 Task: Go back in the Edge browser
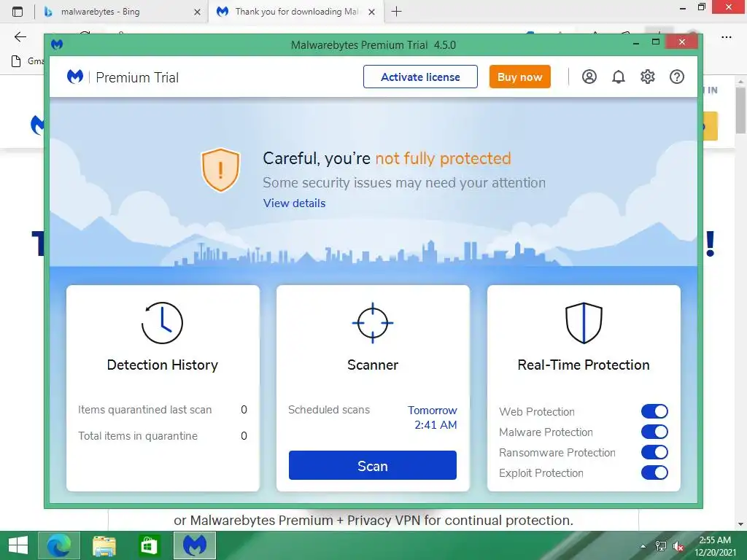coord(20,36)
